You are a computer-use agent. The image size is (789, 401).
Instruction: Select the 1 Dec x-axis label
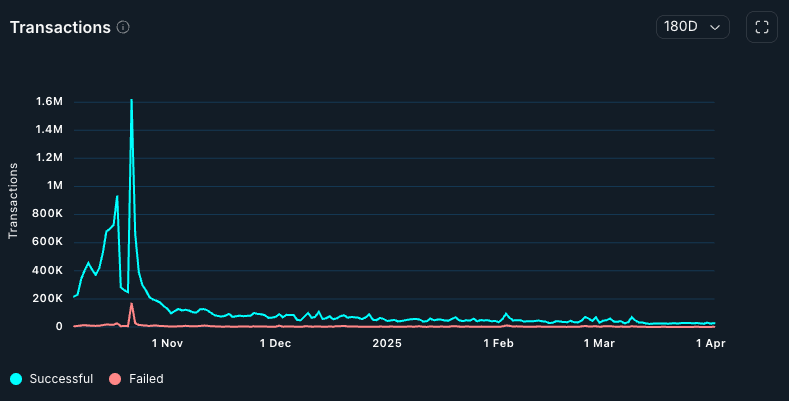275,343
